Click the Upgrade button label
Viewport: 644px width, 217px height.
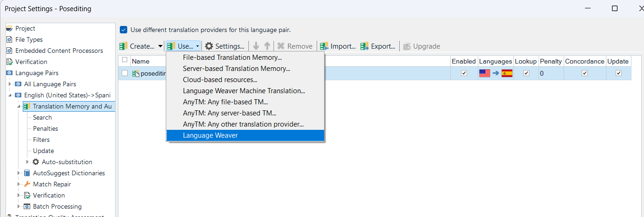point(427,46)
